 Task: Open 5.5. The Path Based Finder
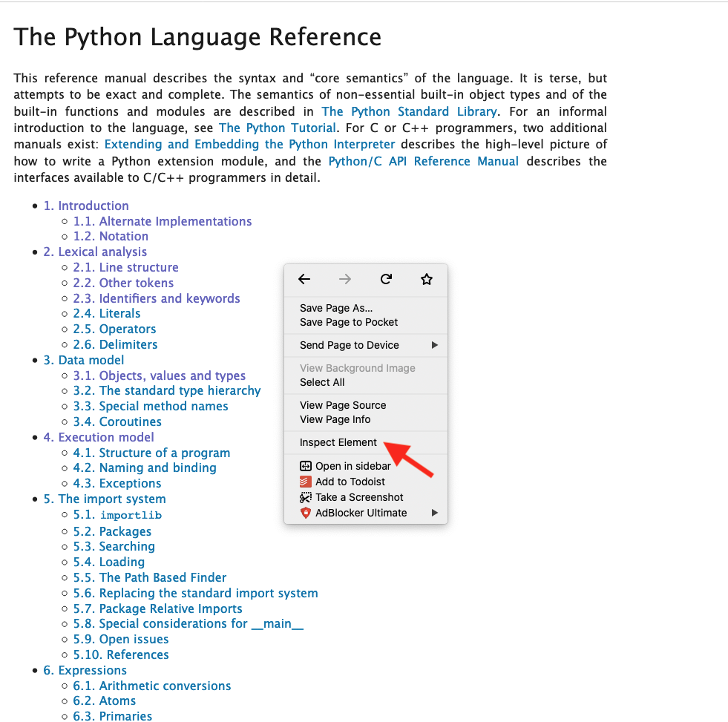pos(149,577)
